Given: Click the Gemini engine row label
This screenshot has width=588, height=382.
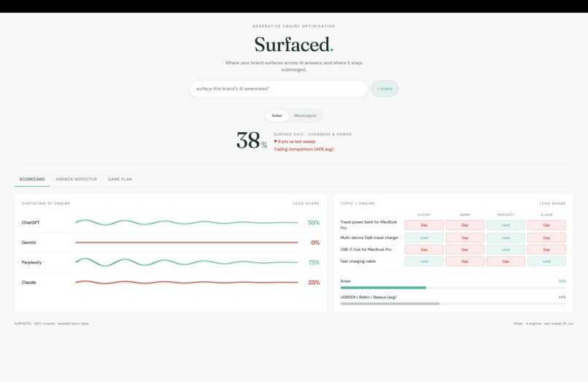Looking at the screenshot, I should click(x=29, y=242).
